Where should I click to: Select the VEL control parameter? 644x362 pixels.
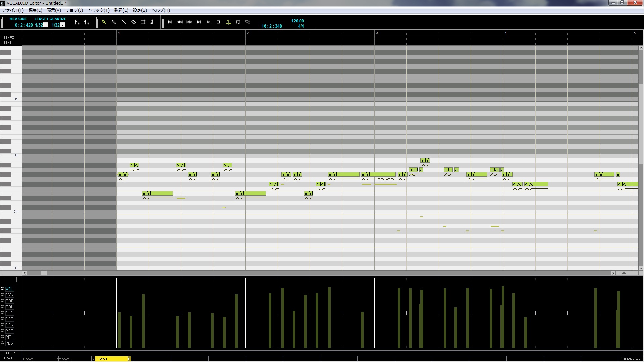coord(9,289)
